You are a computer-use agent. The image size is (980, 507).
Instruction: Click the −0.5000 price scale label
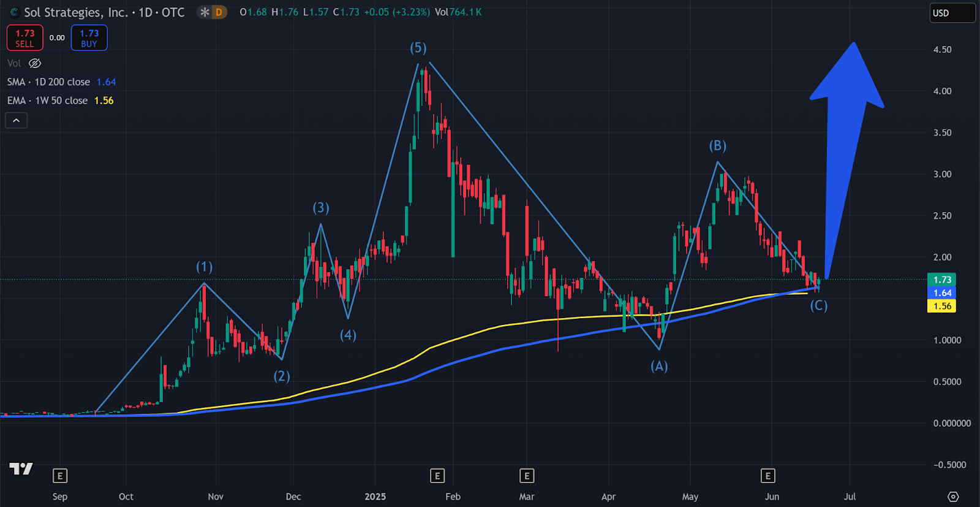pyautogui.click(x=949, y=465)
